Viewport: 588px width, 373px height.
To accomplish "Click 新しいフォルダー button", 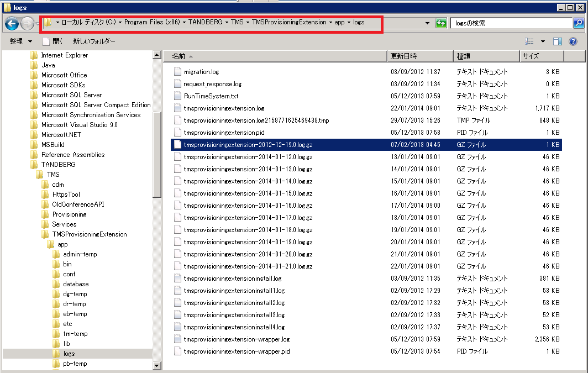I will coord(94,41).
